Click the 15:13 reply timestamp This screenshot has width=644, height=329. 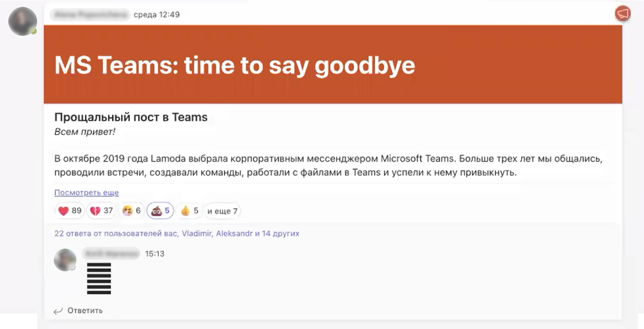(x=155, y=254)
